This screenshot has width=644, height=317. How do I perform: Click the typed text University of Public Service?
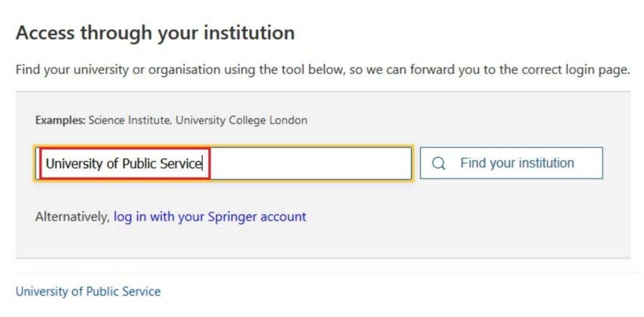pyautogui.click(x=124, y=164)
